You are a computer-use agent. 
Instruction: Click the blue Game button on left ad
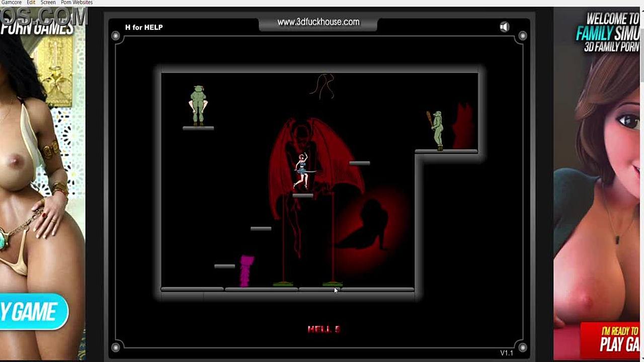point(32,312)
